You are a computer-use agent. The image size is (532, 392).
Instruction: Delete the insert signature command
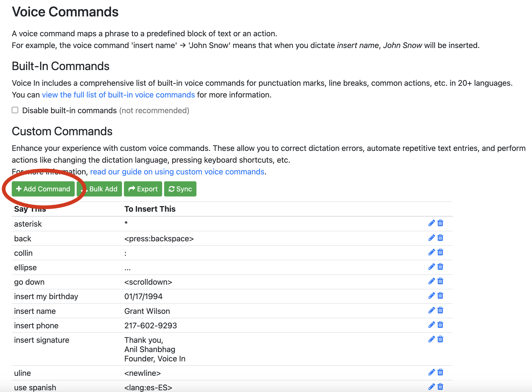click(x=440, y=339)
